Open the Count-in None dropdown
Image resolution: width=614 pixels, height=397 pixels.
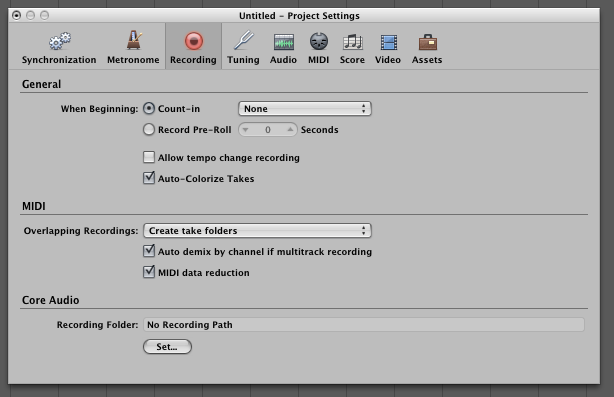[x=305, y=108]
